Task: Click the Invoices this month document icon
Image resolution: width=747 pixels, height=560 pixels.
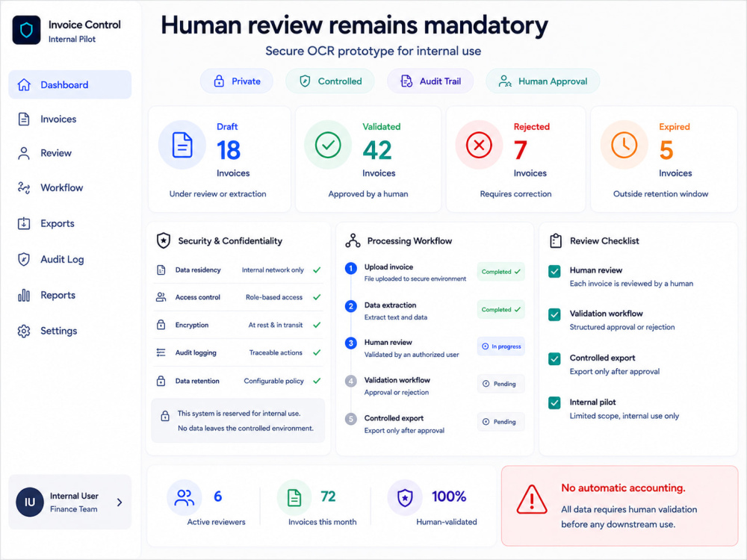Action: click(294, 497)
